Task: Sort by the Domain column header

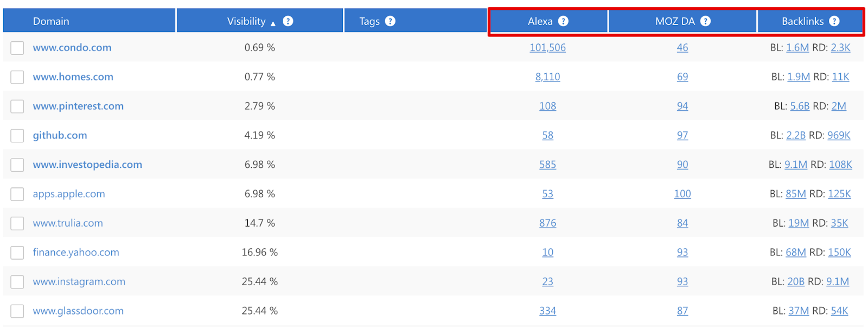Action: tap(89, 21)
